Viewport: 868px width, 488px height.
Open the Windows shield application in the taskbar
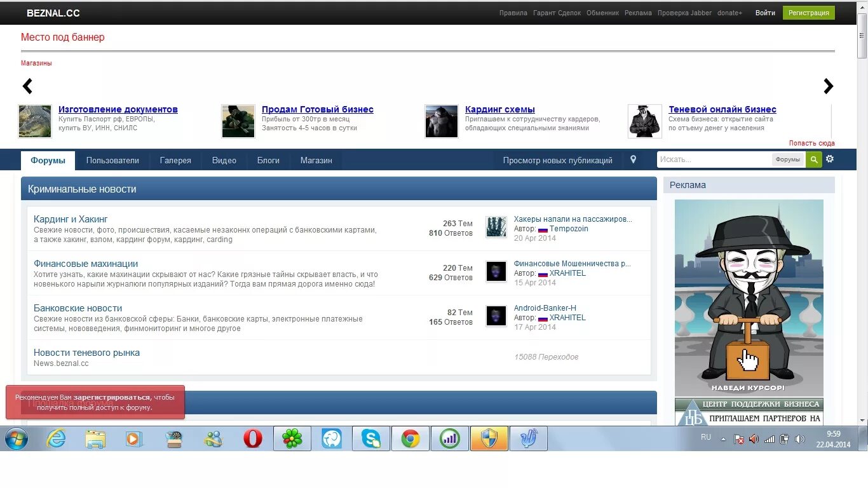coord(489,438)
